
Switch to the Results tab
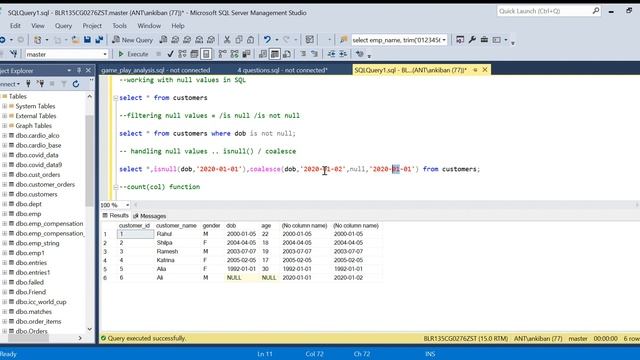click(116, 216)
